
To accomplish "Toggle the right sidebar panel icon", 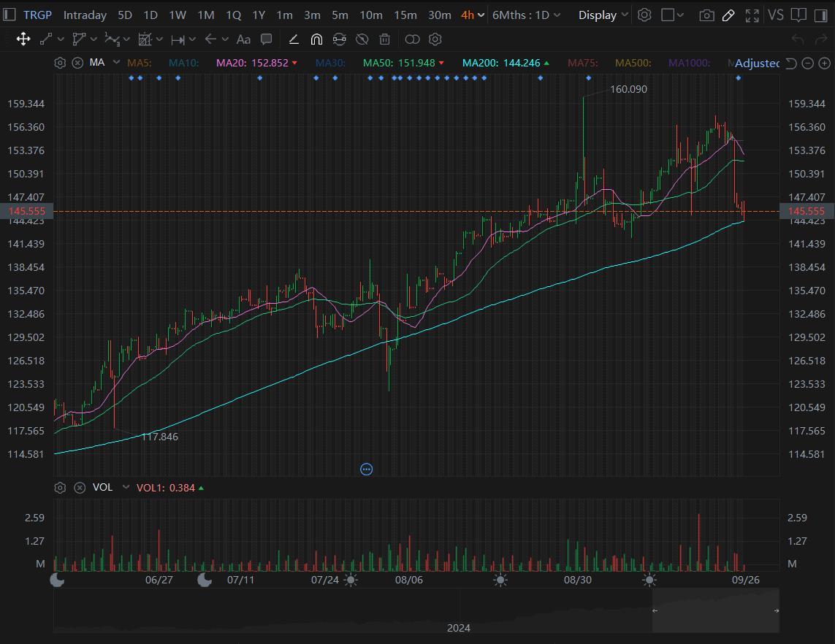I will (x=820, y=15).
